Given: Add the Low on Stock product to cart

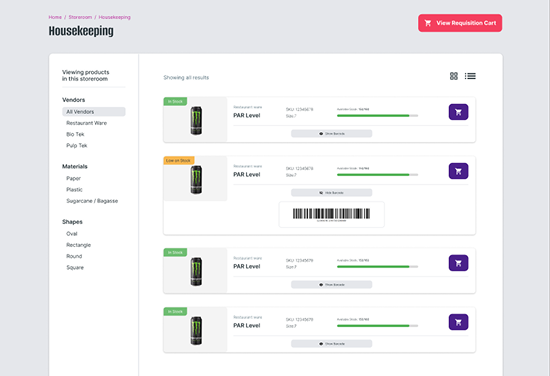Looking at the screenshot, I should click(458, 171).
